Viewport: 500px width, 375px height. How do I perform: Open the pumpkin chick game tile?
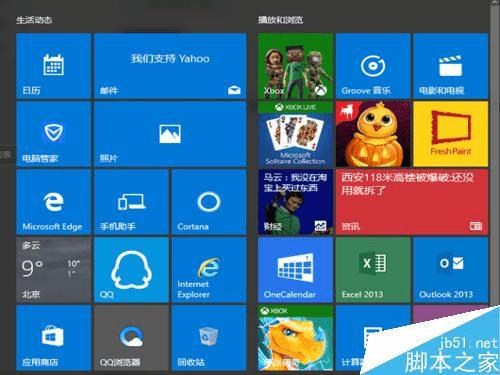[373, 134]
